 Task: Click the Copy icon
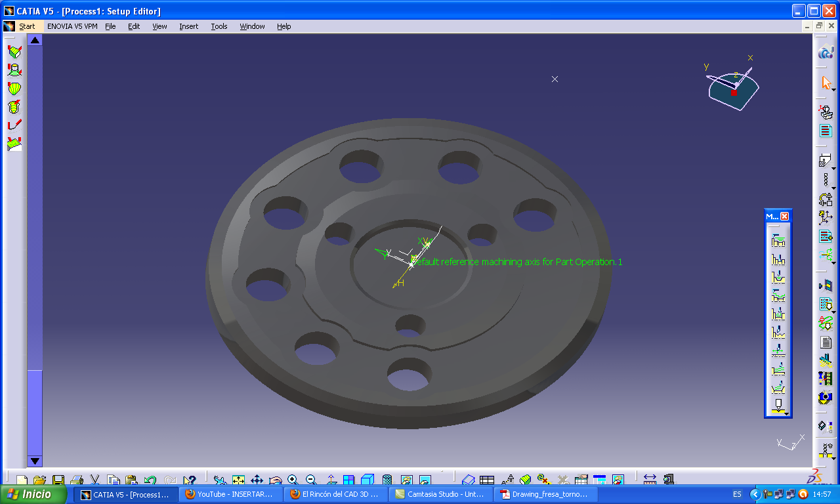(113, 480)
